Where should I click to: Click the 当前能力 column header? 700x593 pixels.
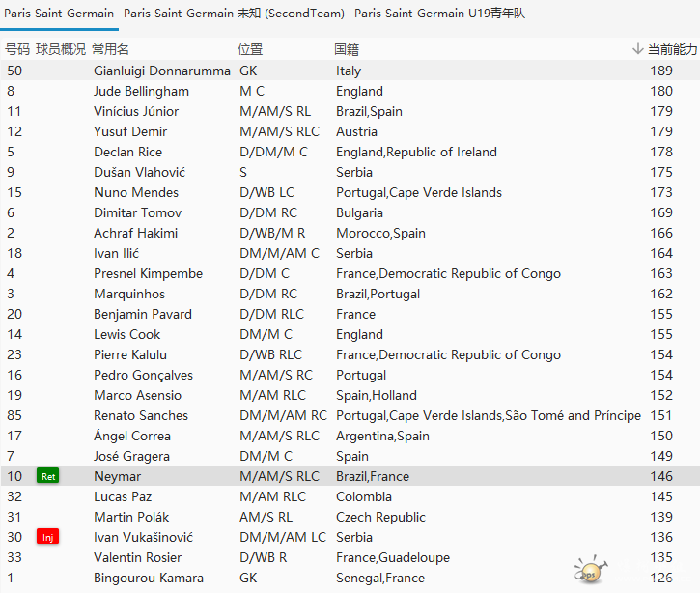(x=671, y=49)
